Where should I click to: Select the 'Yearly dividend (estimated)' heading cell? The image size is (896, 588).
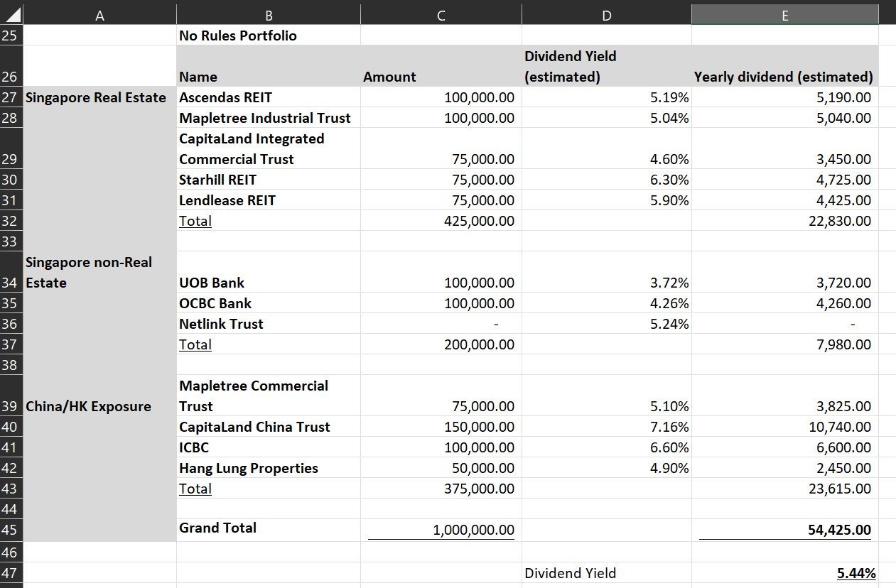pyautogui.click(x=785, y=67)
